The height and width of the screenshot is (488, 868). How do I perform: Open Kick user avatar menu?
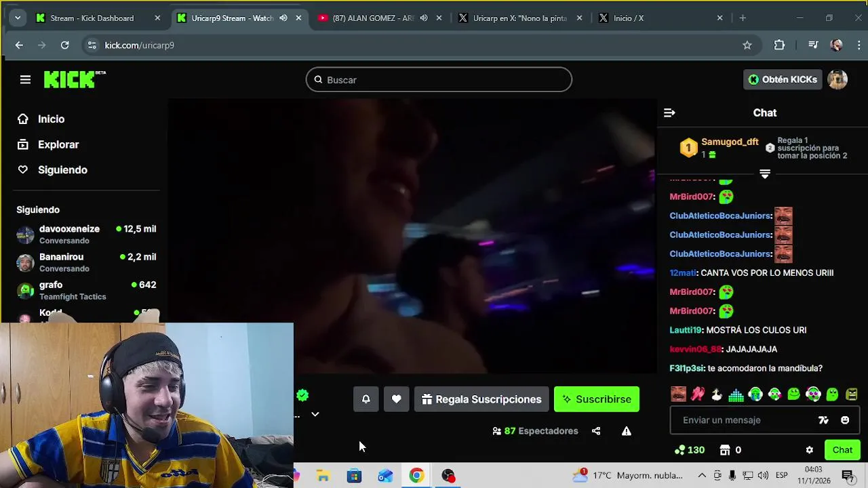click(837, 80)
